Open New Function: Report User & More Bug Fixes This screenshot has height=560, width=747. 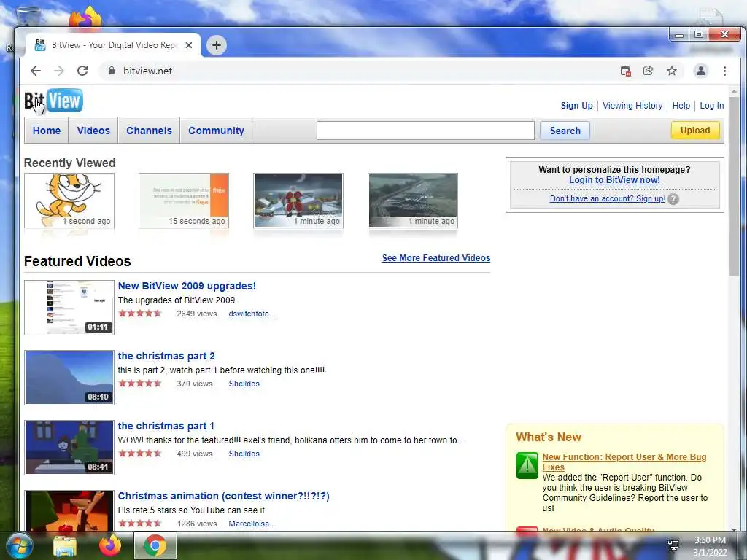[624, 462]
